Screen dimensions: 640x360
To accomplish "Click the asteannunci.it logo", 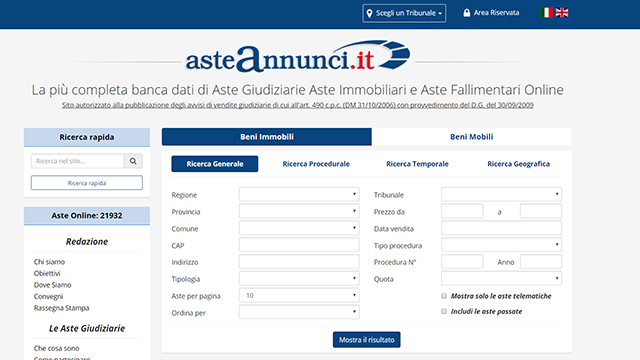I will tap(298, 57).
